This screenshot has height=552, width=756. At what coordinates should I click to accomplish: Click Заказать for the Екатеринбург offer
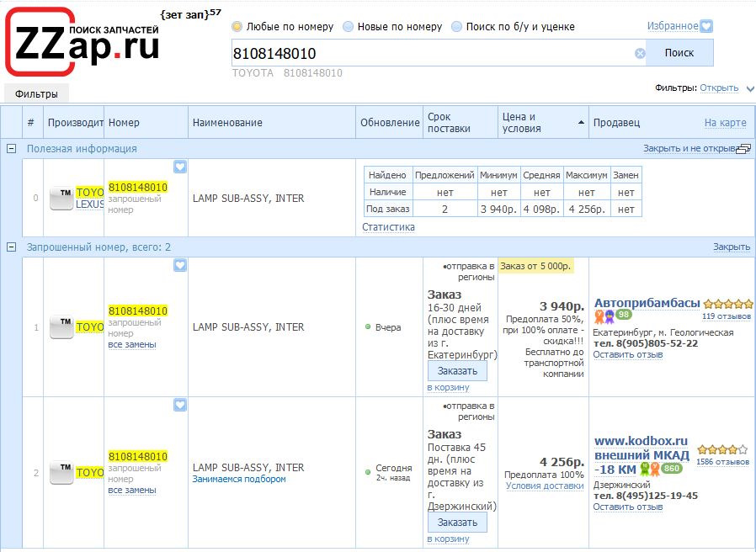tap(457, 371)
